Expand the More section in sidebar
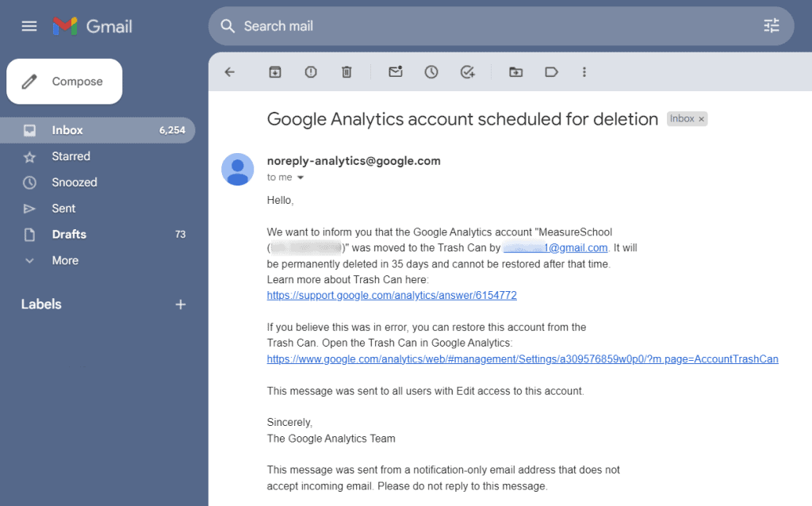812x506 pixels. [x=65, y=260]
